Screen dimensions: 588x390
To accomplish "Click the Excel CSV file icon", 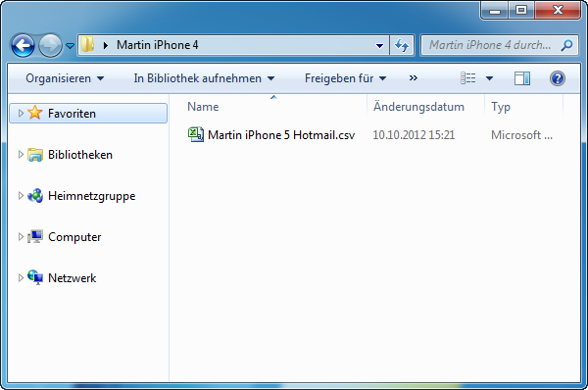I will [196, 134].
